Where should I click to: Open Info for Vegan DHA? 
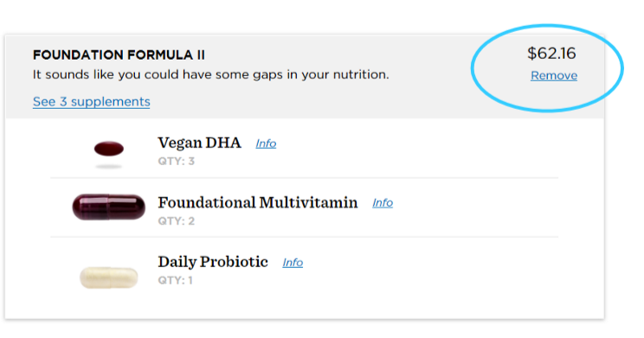pyautogui.click(x=266, y=143)
